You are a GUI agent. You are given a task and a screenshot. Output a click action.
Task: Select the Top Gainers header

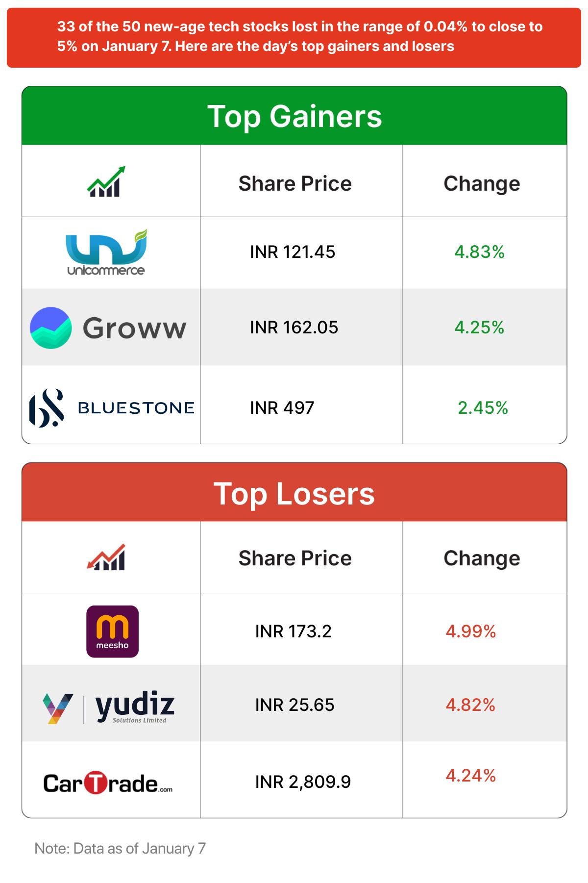pyautogui.click(x=294, y=116)
